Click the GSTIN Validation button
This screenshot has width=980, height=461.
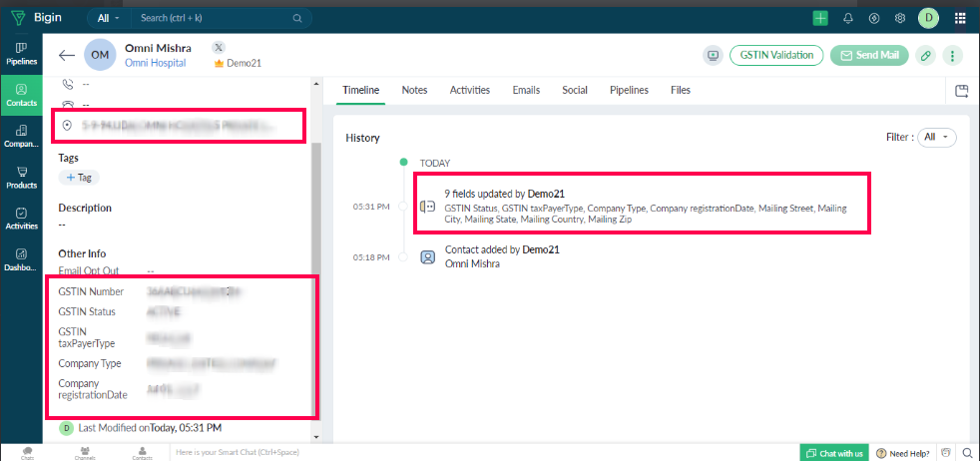tap(776, 55)
